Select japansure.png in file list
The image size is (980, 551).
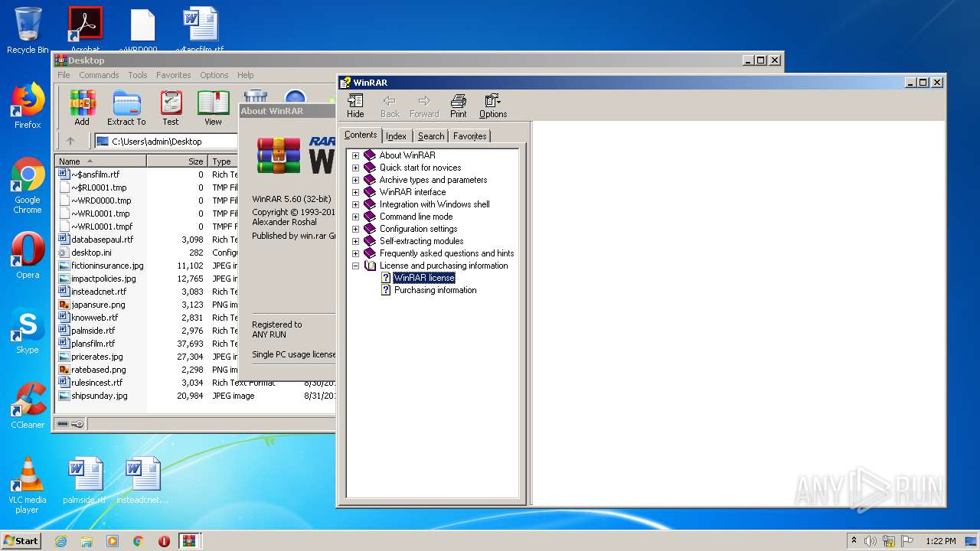98,305
